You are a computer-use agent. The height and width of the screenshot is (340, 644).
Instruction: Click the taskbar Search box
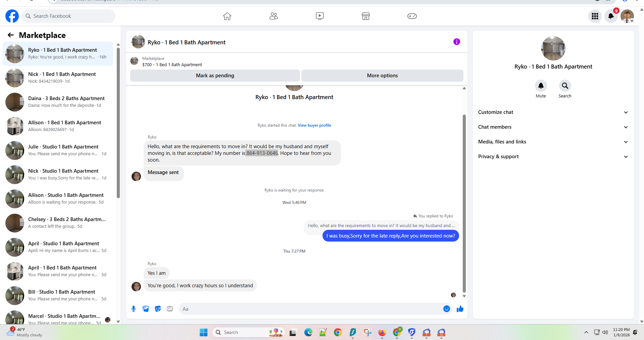click(249, 332)
